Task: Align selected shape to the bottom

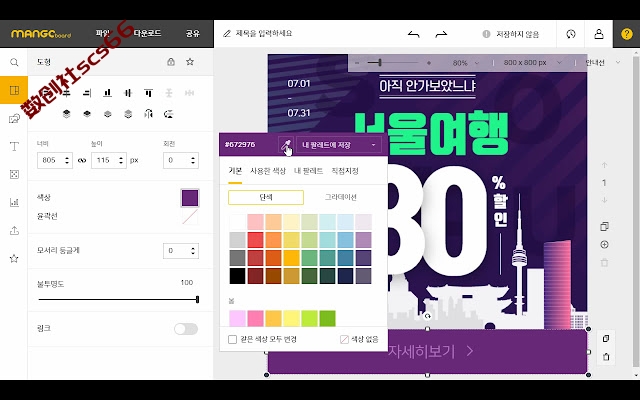Action: tap(107, 93)
